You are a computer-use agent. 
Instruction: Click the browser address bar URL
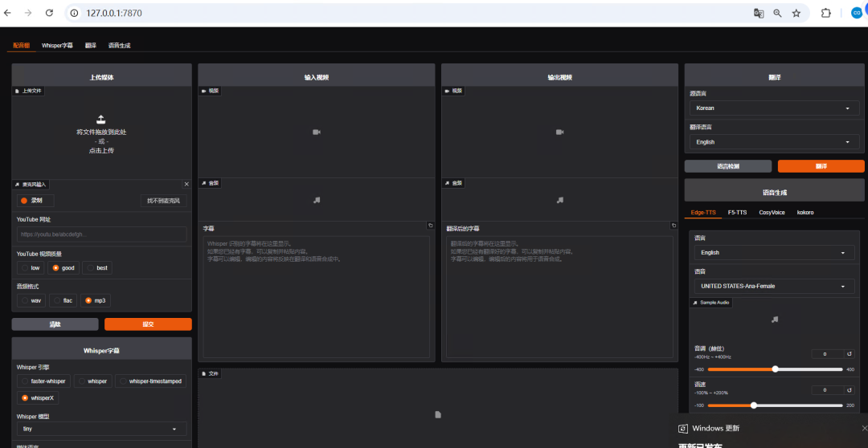pos(114,13)
